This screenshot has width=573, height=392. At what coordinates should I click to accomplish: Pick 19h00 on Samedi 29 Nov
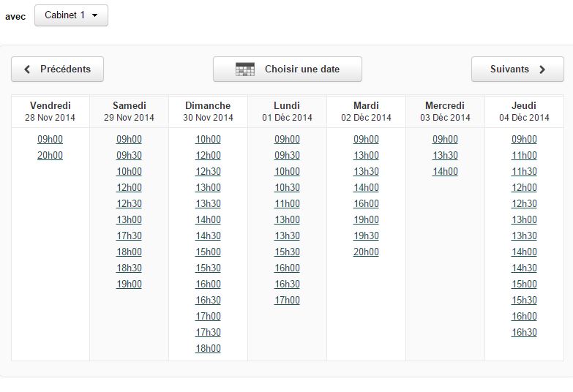click(x=129, y=284)
